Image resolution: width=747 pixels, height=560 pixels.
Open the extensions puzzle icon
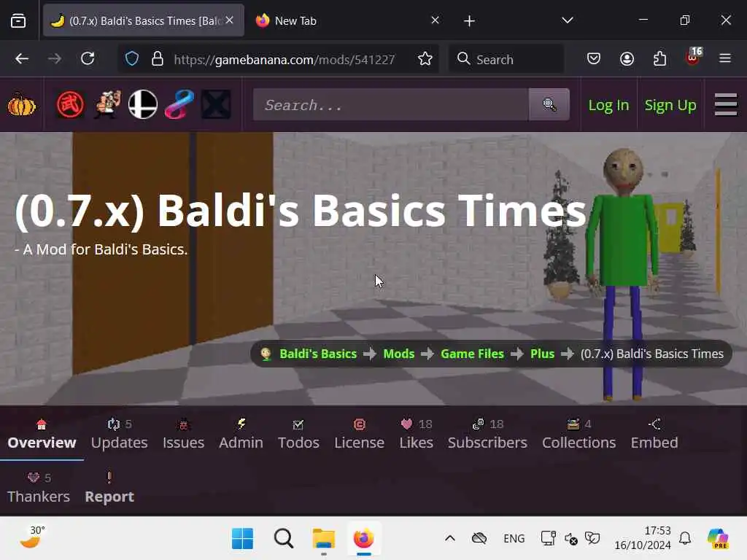coord(659,59)
